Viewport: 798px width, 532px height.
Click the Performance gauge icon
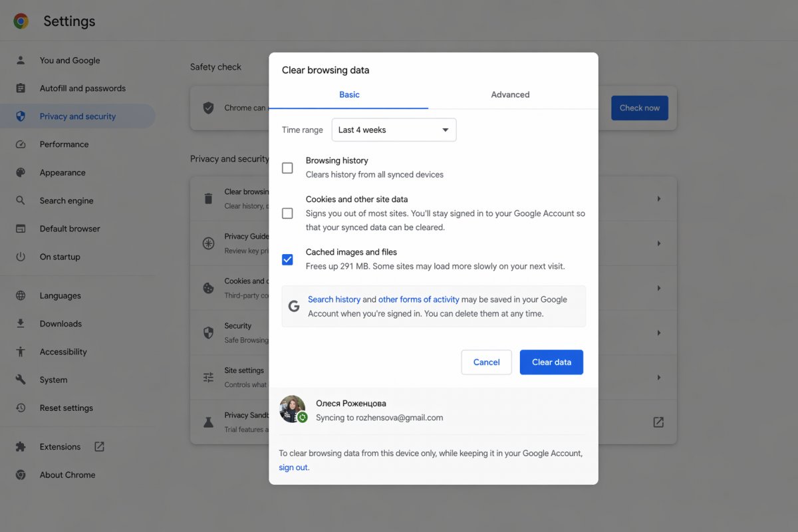pos(21,144)
